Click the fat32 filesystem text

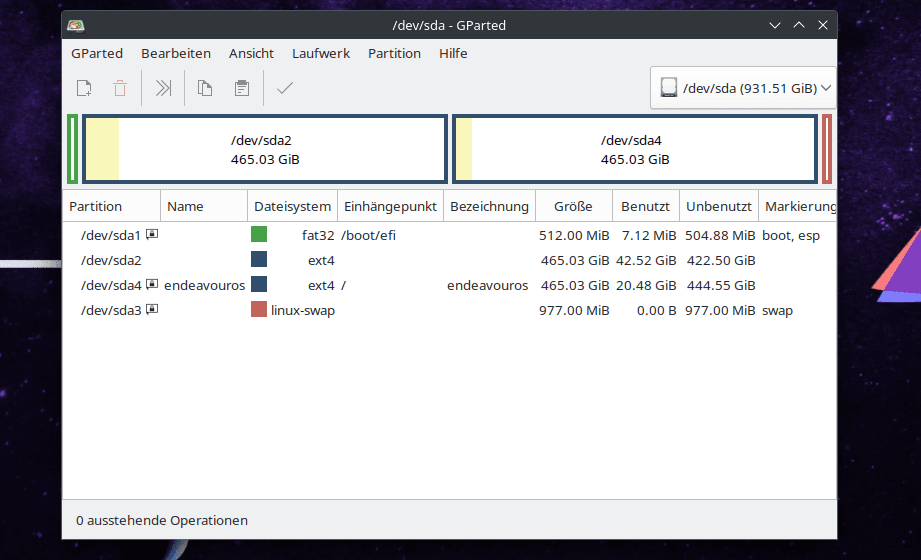[x=318, y=235]
